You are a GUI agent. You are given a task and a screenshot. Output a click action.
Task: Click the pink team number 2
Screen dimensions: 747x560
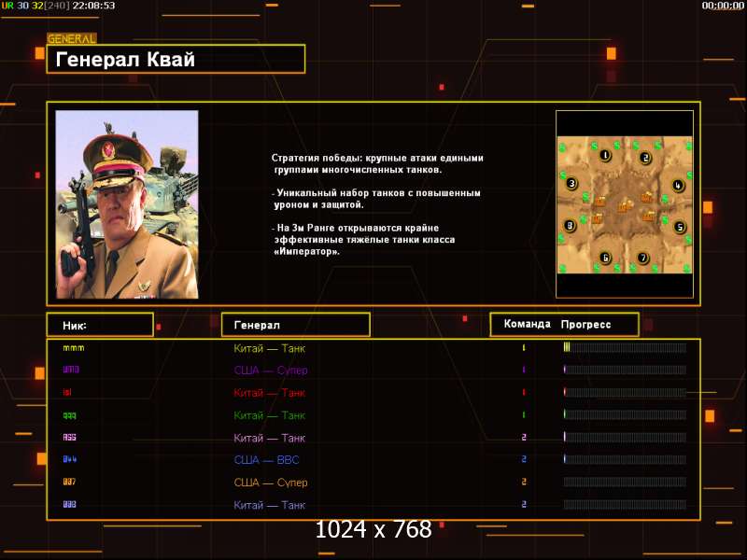point(524,437)
